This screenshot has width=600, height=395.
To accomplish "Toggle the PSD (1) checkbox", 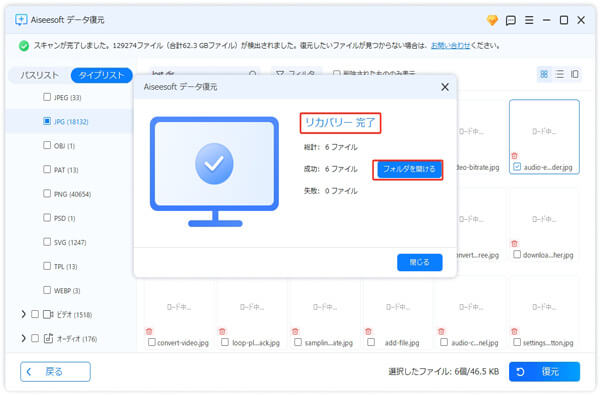I will click(x=47, y=217).
